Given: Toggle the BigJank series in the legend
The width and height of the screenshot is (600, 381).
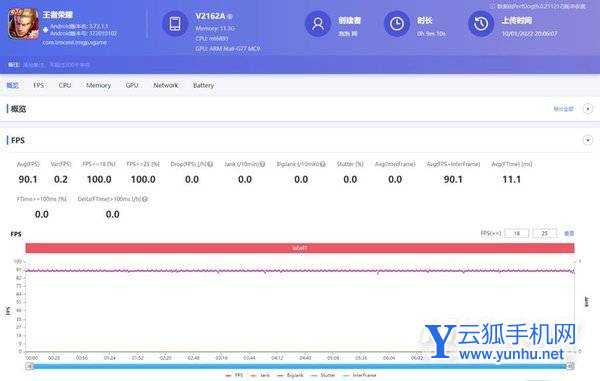Looking at the screenshot, I should tap(290, 375).
